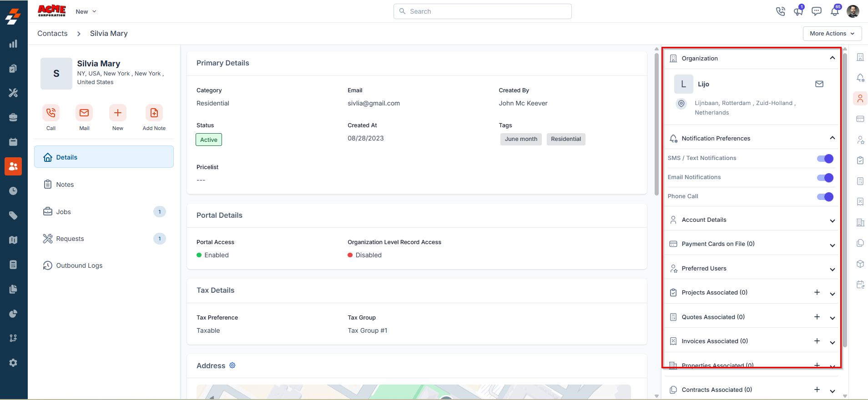Image resolution: width=868 pixels, height=400 pixels.
Task: Collapse the Organization section
Action: pos(832,58)
